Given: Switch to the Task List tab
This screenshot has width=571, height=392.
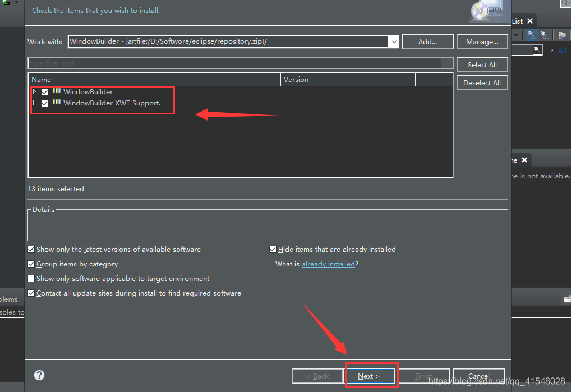Looking at the screenshot, I should pos(518,21).
